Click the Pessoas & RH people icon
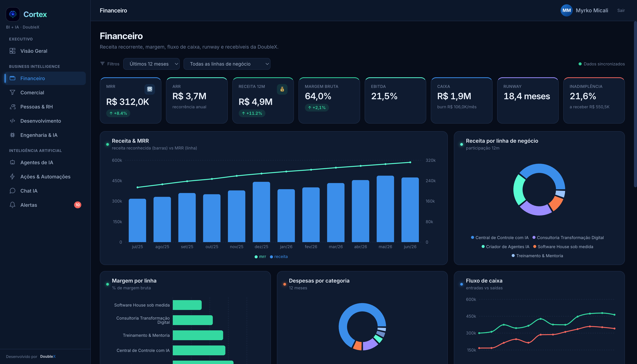 [12, 107]
